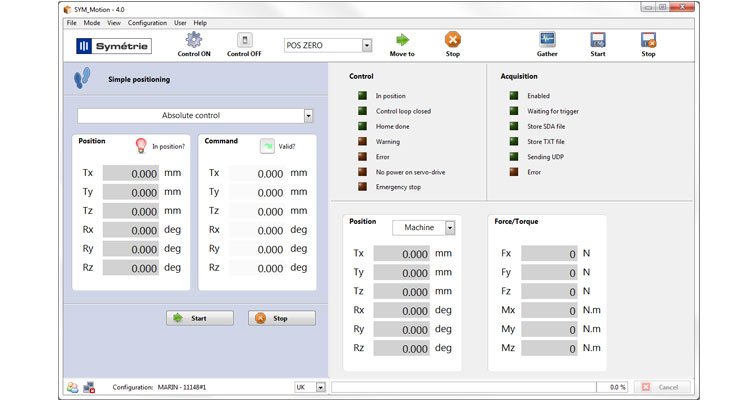
Task: Click the green Move to arrow icon
Action: point(402,40)
